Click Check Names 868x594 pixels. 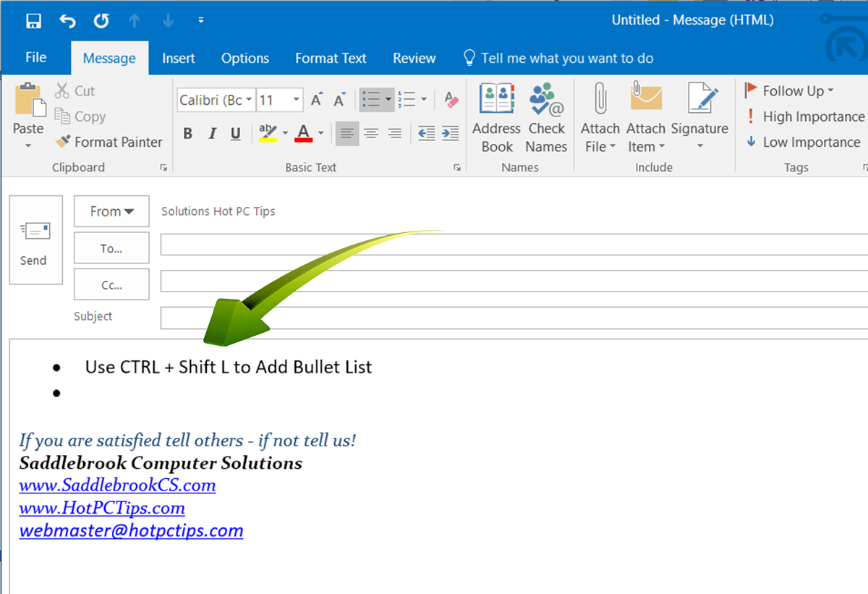click(546, 117)
